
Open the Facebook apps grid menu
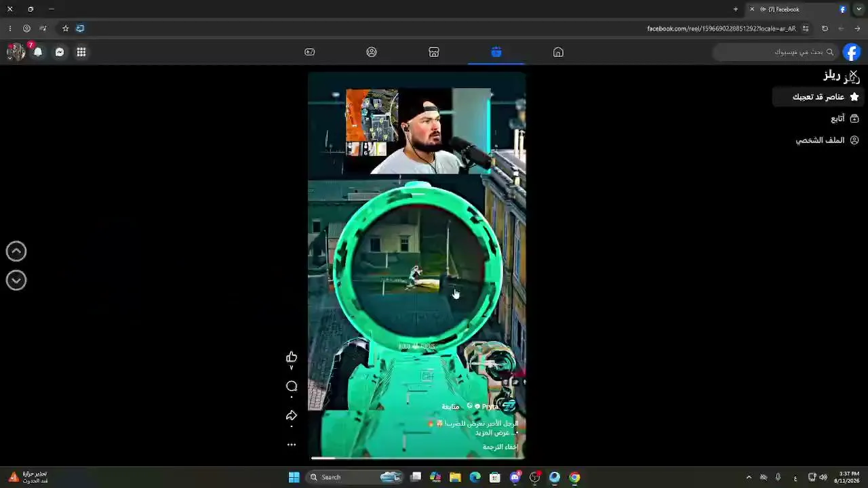pos(81,52)
